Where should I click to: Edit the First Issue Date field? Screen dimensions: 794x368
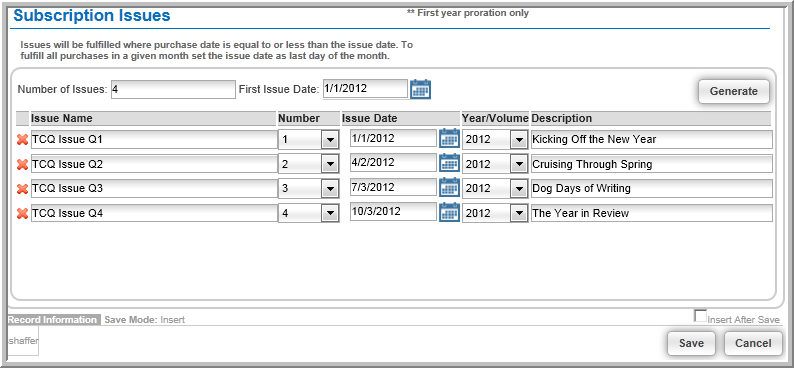click(365, 88)
